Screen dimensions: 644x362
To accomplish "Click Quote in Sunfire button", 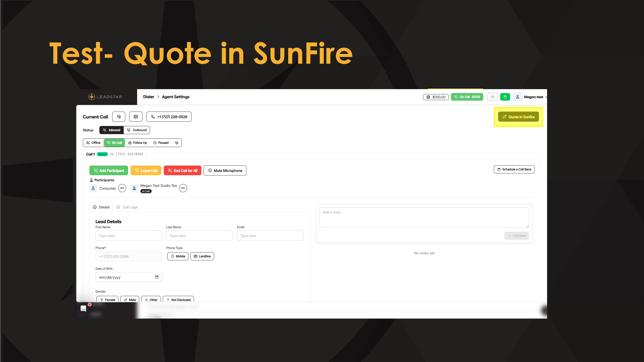I will click(518, 117).
